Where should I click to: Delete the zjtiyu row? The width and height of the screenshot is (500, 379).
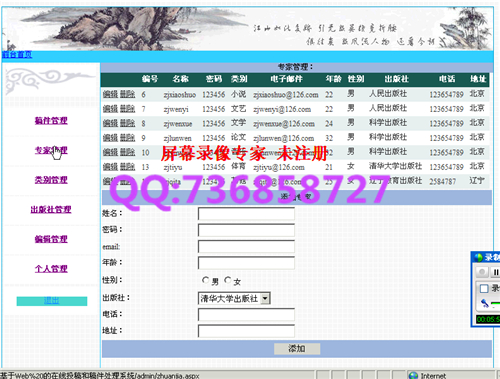pyautogui.click(x=127, y=167)
